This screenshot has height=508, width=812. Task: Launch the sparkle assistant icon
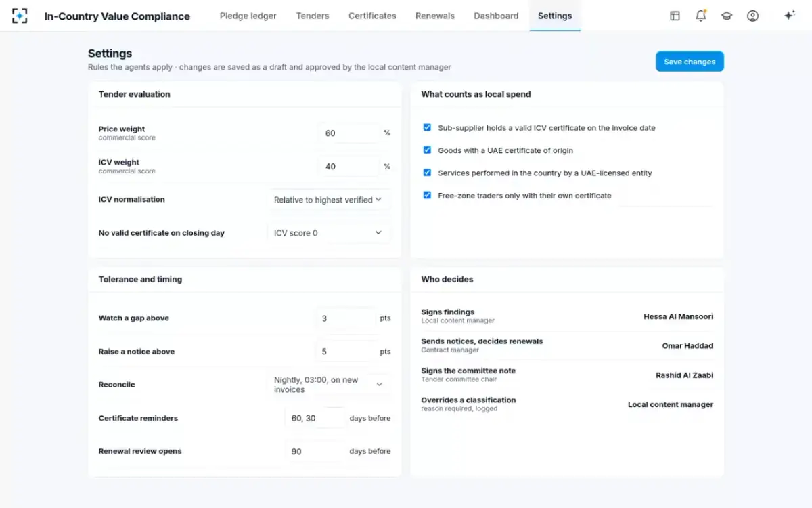tap(789, 16)
